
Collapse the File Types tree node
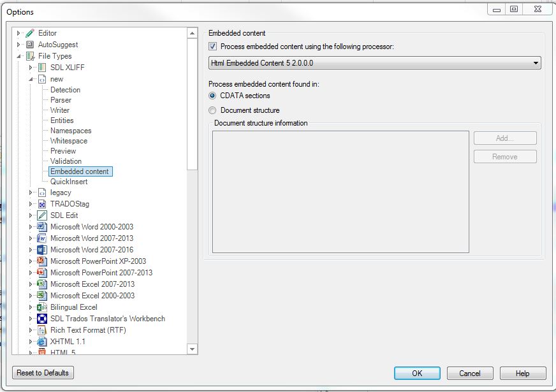[x=18, y=56]
